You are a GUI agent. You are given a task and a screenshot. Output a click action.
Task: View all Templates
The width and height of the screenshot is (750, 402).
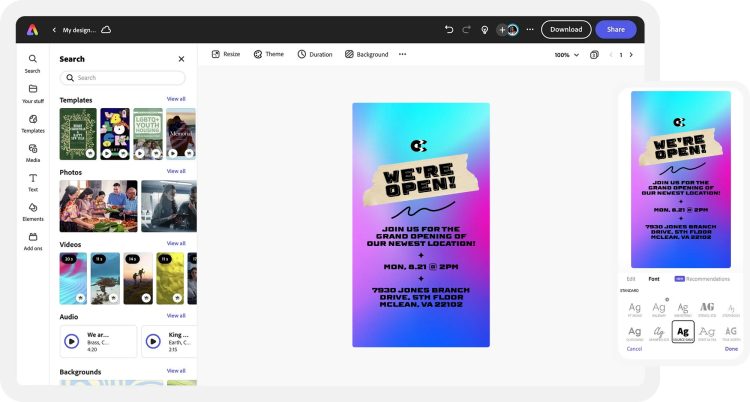[x=176, y=99]
